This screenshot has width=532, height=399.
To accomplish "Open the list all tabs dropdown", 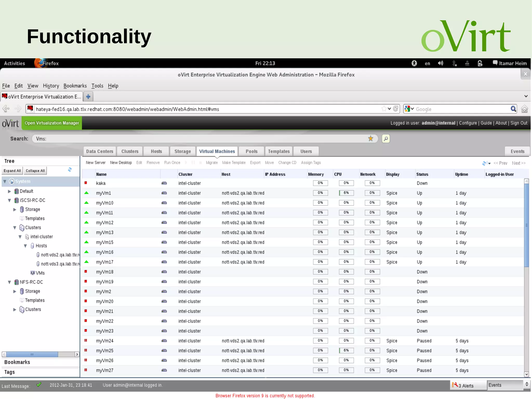I will click(x=526, y=96).
